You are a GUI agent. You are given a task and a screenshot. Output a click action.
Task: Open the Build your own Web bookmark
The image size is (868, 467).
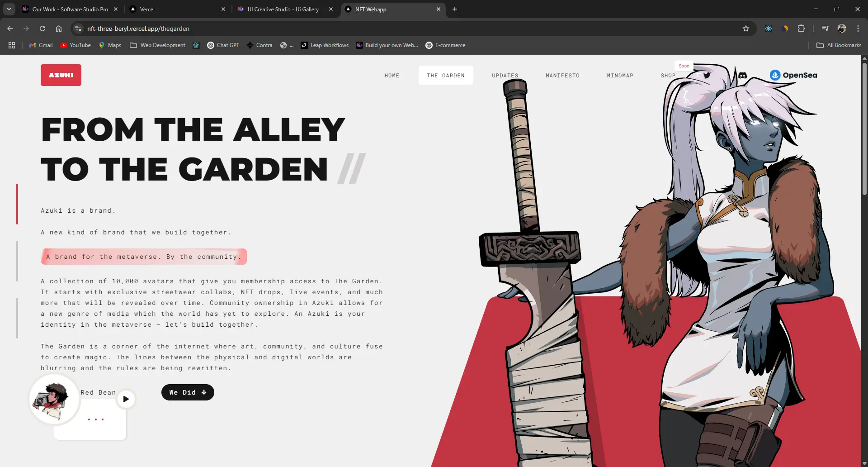pos(387,45)
